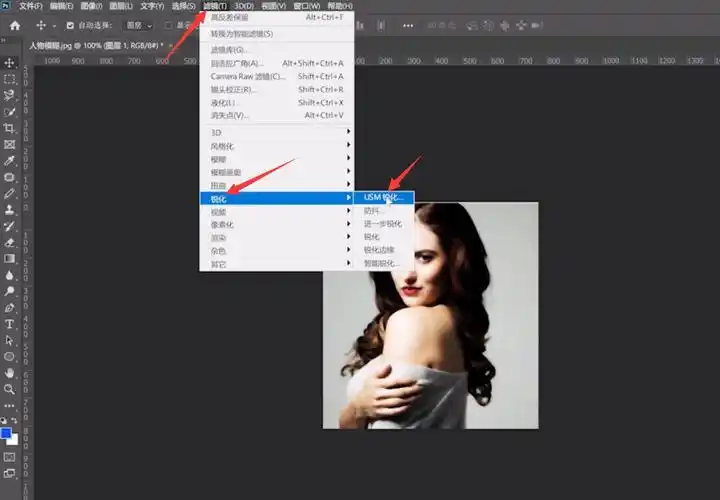Screen dimensions: 720x500
Task: Click the Home icon in options bar
Action: tap(14, 25)
